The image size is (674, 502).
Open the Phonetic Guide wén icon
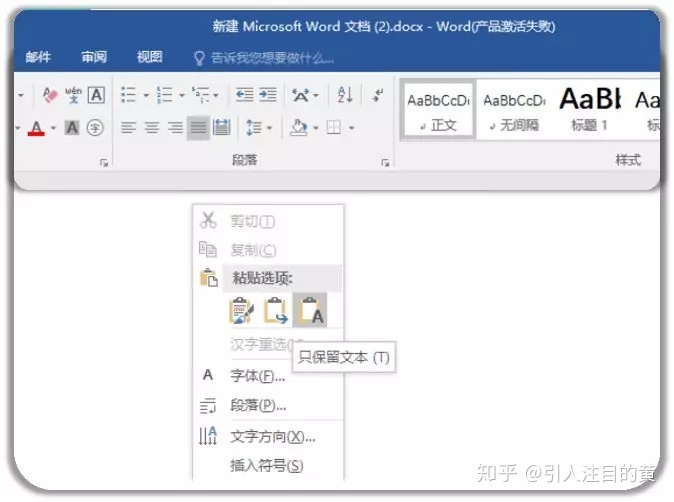74,95
